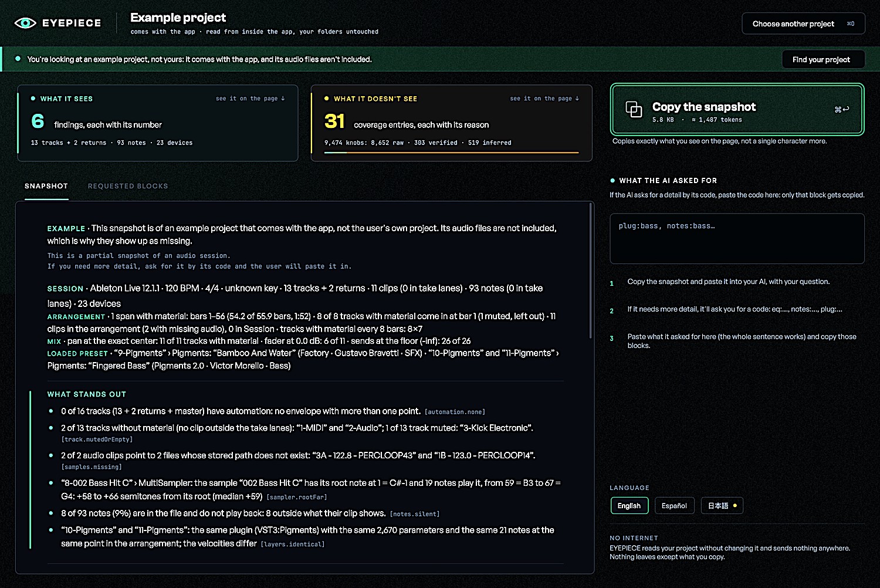880x588 pixels.
Task: Click the LOADED PRESET label in the snapshot
Action: click(77, 354)
